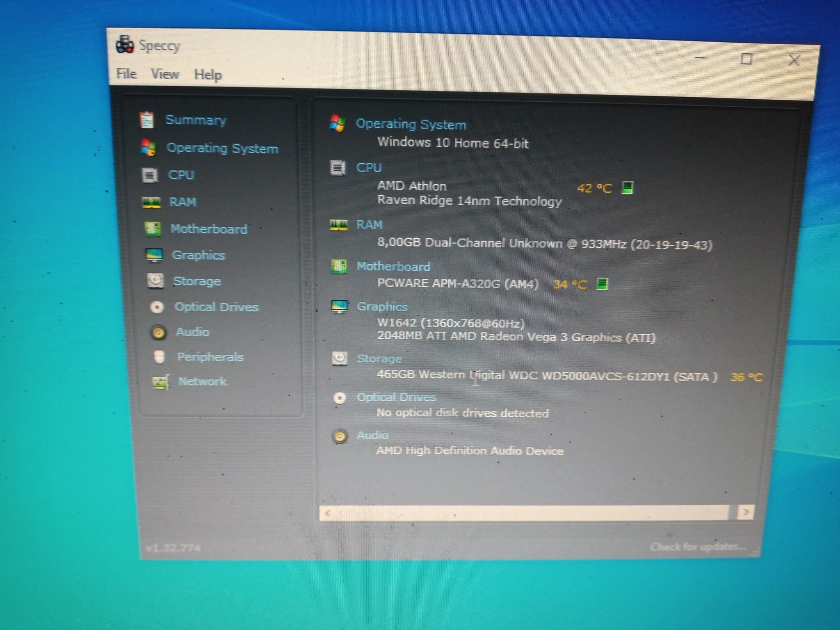This screenshot has width=840, height=630.
Task: Click the Network card icon in sidebar
Action: pyautogui.click(x=160, y=382)
